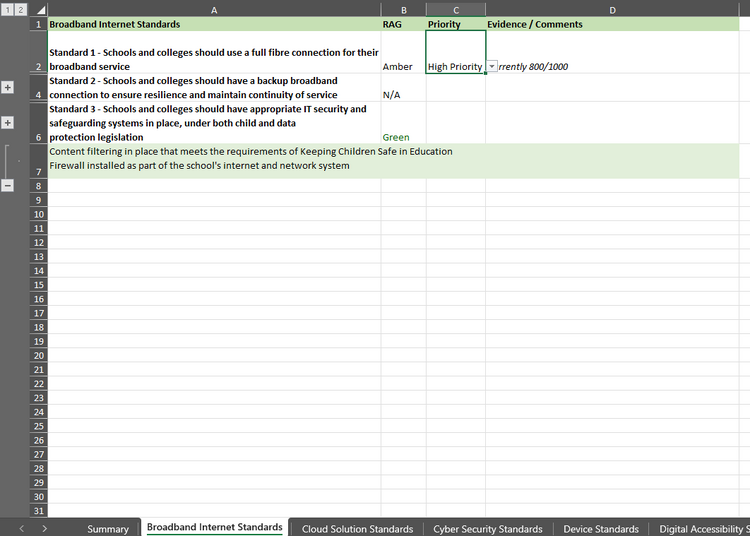Select row 6 header
The width and height of the screenshot is (750, 536).
point(38,123)
